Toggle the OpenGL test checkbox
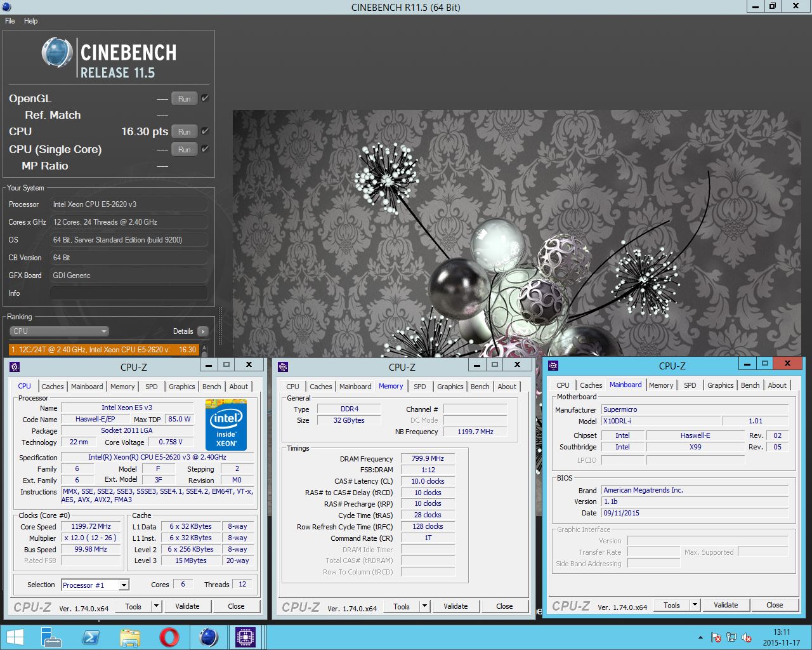The width and height of the screenshot is (812, 650). click(x=205, y=98)
